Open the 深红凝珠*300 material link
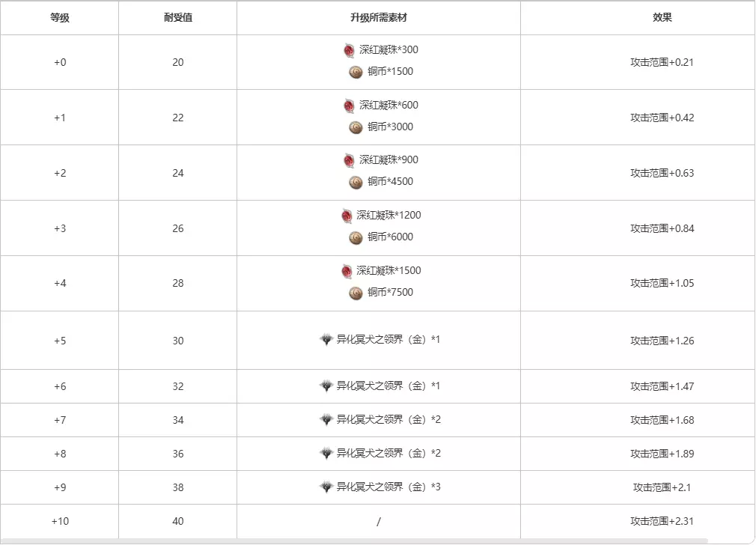 point(388,50)
